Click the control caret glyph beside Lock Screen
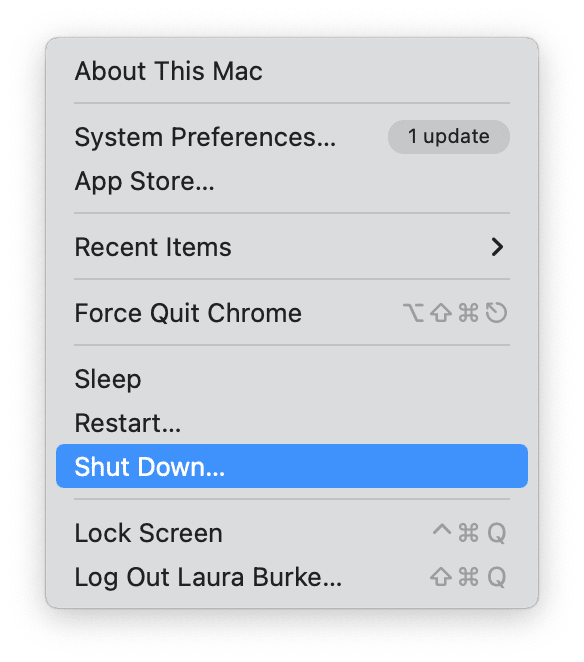The height and width of the screenshot is (662, 584). click(442, 530)
